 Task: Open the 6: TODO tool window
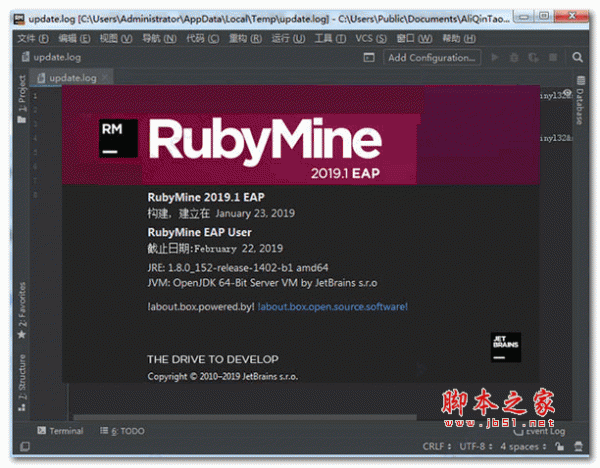click(122, 431)
